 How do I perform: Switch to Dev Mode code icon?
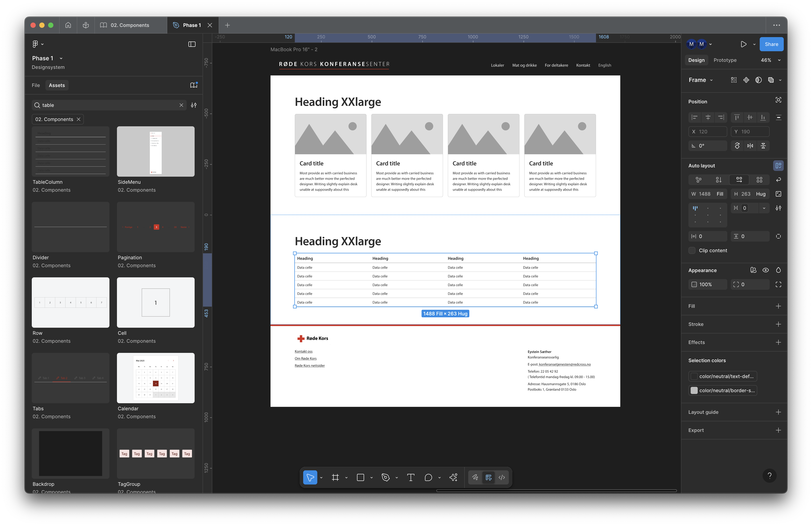(x=502, y=477)
